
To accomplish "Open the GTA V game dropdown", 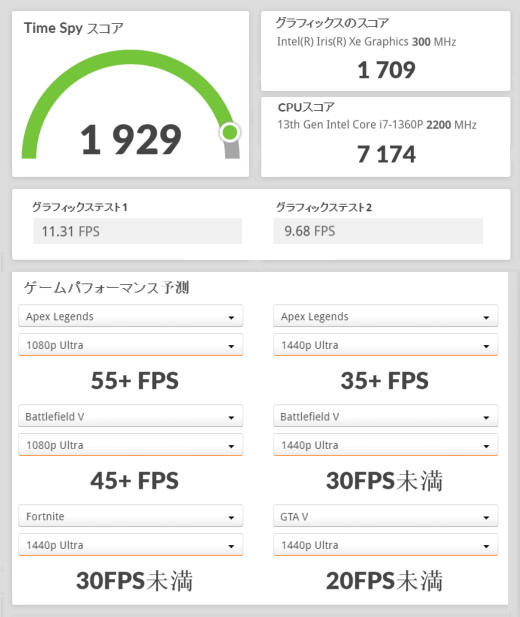I will coord(385,516).
